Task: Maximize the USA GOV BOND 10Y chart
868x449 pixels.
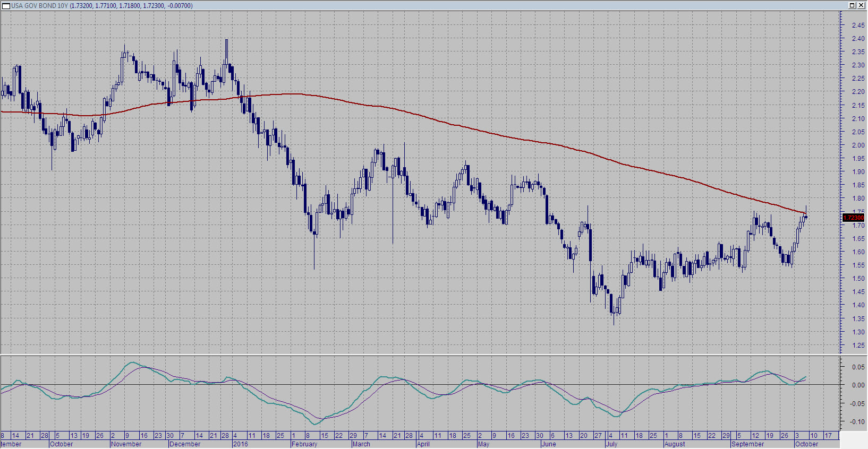Action: (852, 5)
